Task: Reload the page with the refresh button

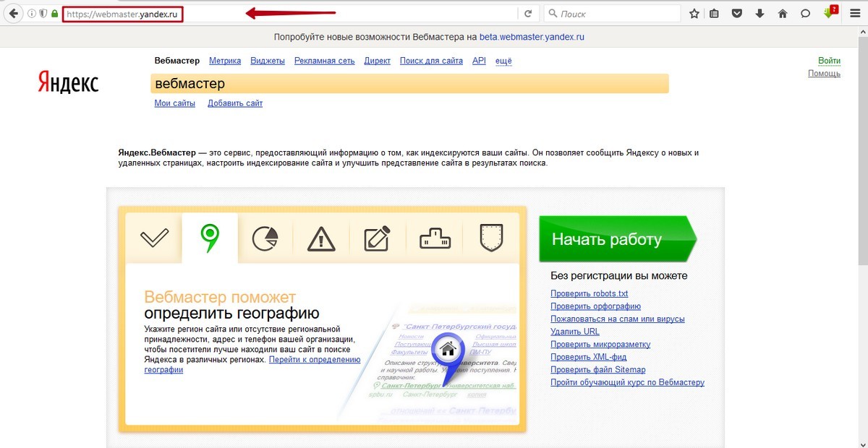Action: (528, 14)
